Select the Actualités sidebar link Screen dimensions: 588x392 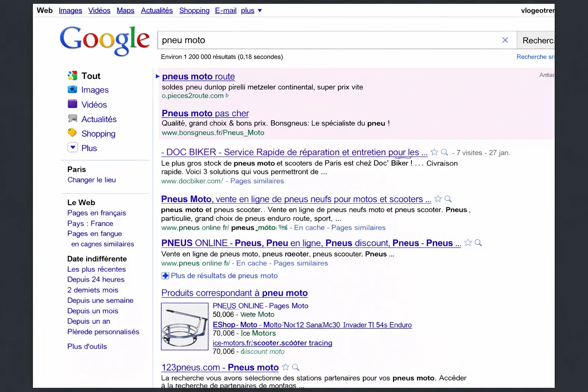pos(99,119)
